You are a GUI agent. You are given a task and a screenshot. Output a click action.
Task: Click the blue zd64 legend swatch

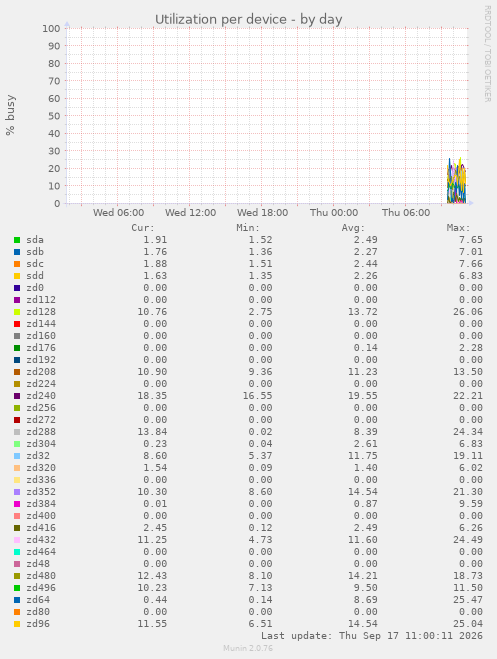point(17,600)
